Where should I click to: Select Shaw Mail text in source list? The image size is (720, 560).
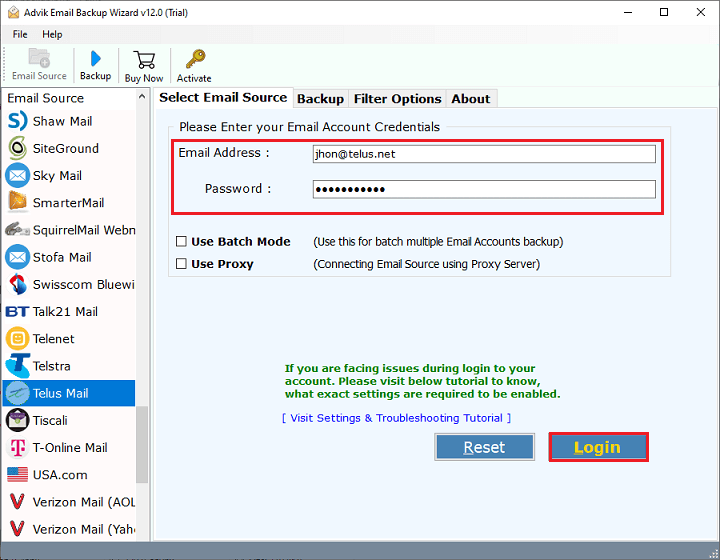coord(62,121)
